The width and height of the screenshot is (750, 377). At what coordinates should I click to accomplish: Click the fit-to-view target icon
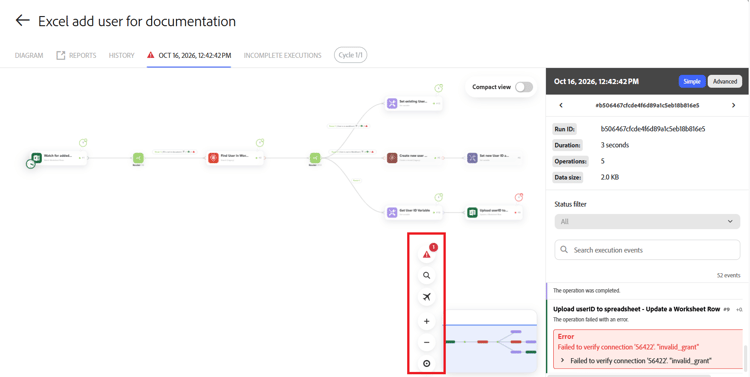tap(427, 364)
